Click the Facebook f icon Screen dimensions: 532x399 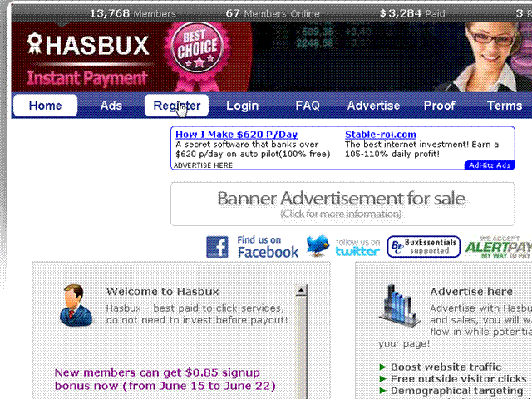[x=217, y=247]
